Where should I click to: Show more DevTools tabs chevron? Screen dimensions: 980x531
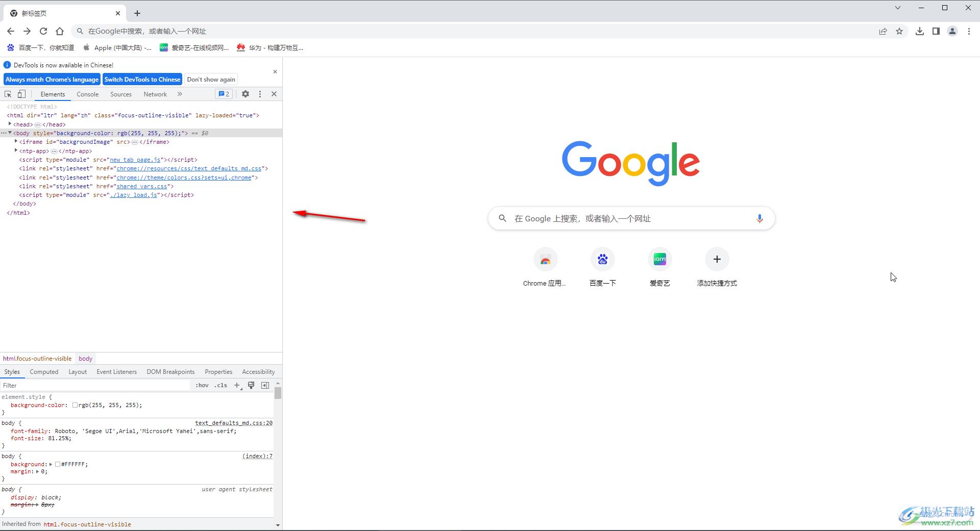[x=180, y=94]
